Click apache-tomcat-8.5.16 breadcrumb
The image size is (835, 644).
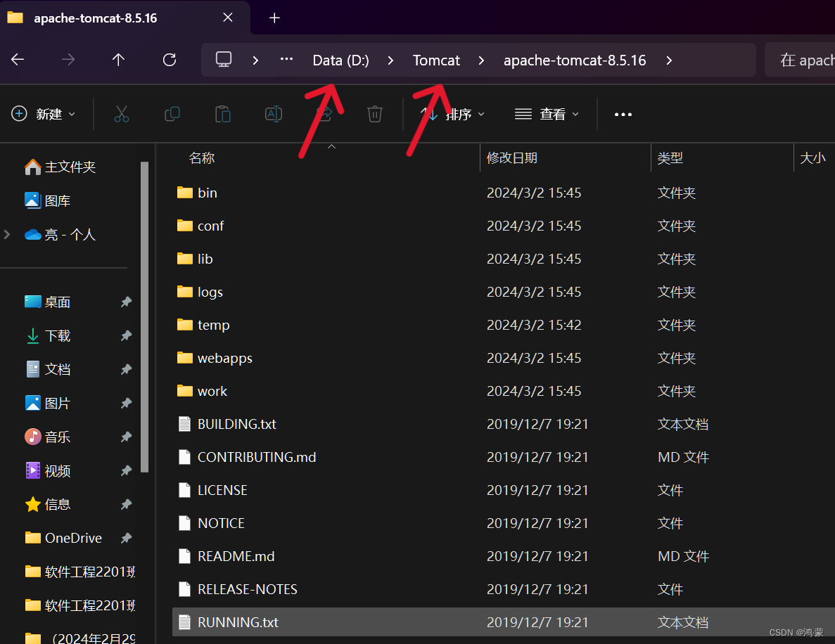[x=575, y=60]
